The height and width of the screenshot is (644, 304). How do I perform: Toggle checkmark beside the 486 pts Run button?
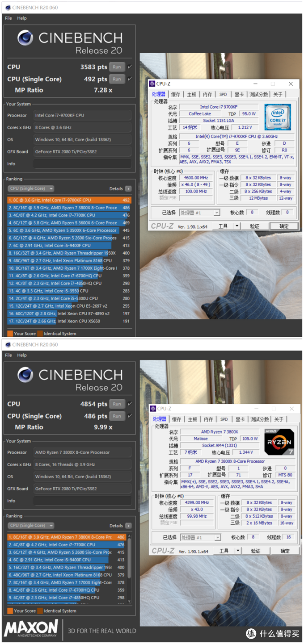[x=130, y=416]
